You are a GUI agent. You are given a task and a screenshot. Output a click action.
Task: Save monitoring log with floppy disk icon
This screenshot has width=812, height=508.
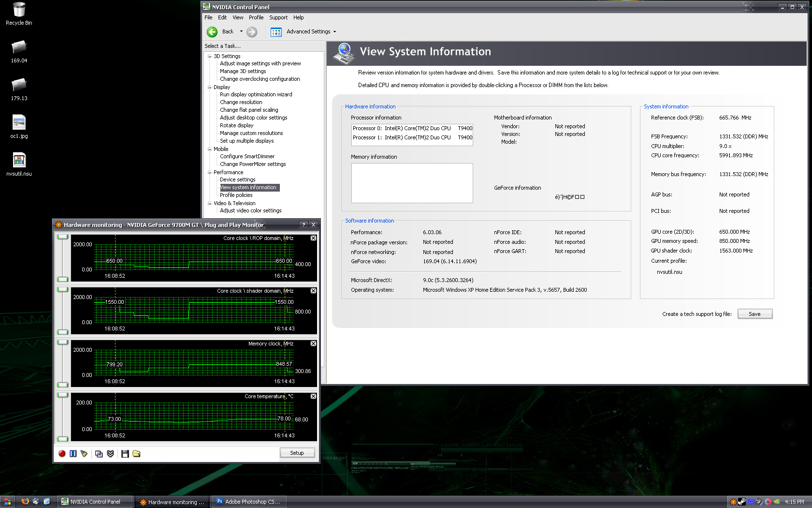tap(125, 453)
